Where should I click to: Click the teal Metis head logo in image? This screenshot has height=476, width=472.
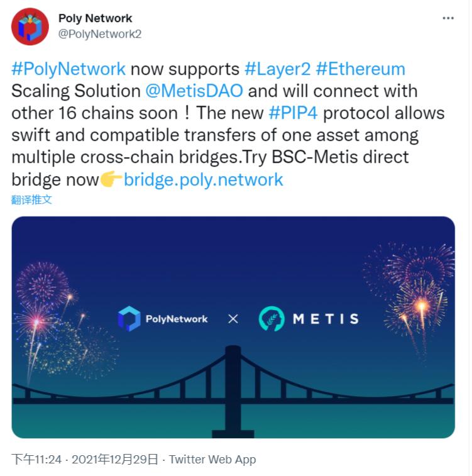(272, 318)
